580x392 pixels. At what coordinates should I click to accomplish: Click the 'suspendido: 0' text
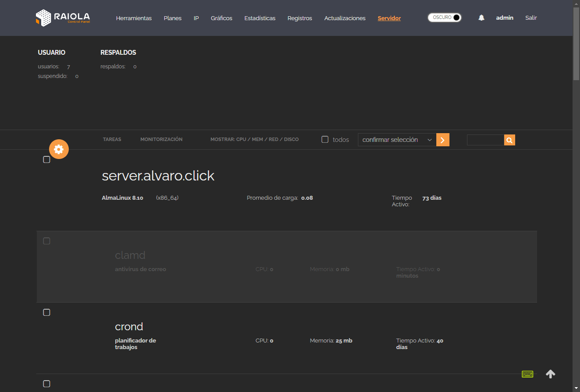(58, 76)
